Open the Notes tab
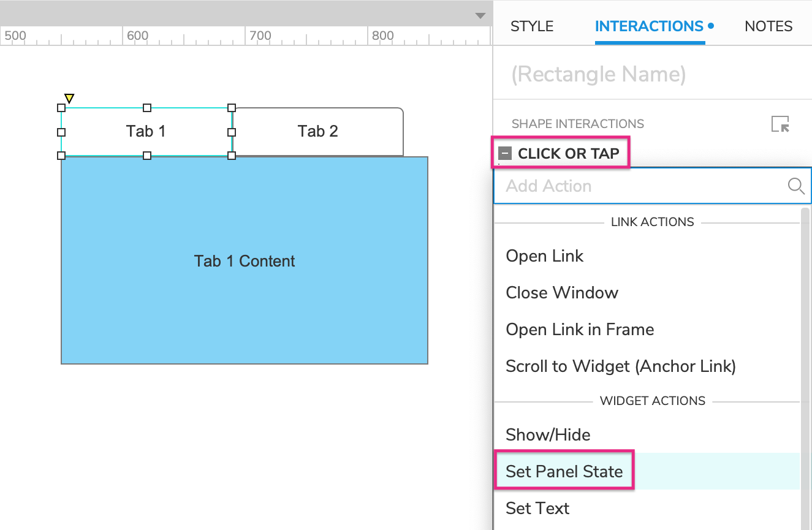The image size is (812, 530). click(x=768, y=26)
